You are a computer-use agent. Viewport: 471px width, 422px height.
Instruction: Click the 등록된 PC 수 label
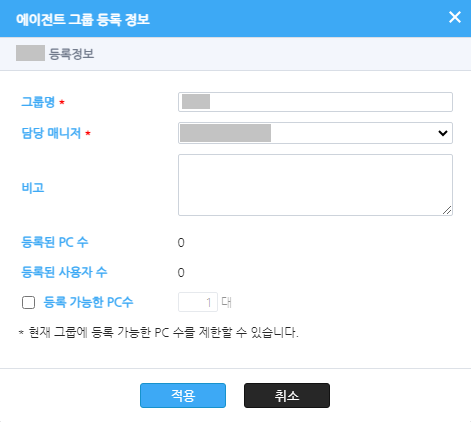click(55, 242)
